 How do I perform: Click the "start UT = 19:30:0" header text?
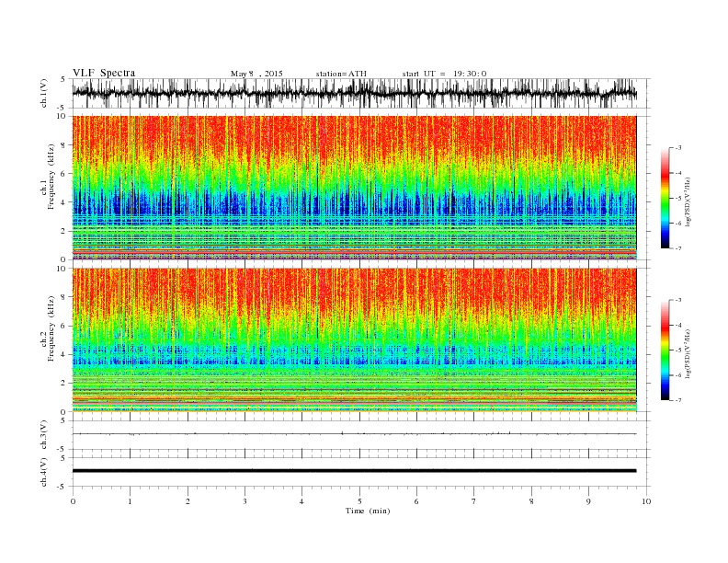point(444,74)
